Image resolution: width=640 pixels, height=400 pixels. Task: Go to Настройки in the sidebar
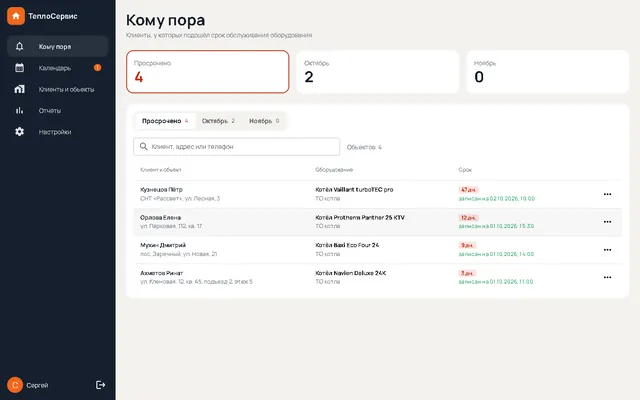point(58,131)
